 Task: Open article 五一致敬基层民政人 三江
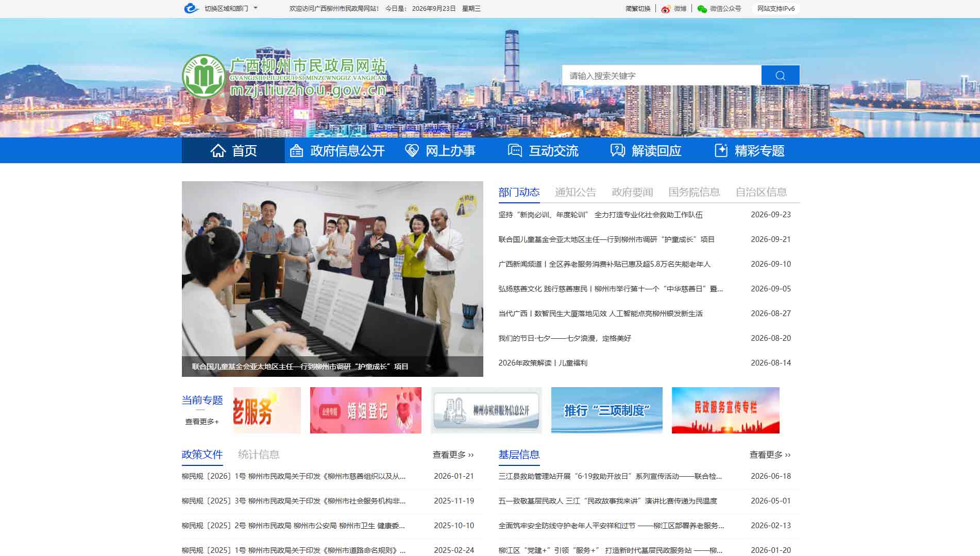pyautogui.click(x=607, y=501)
